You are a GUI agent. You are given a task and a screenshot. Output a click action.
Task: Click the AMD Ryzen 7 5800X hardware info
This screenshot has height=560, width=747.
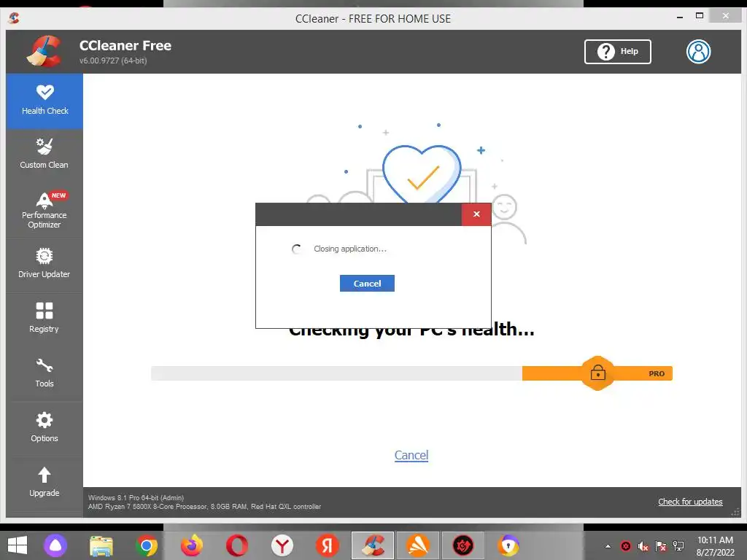point(204,507)
